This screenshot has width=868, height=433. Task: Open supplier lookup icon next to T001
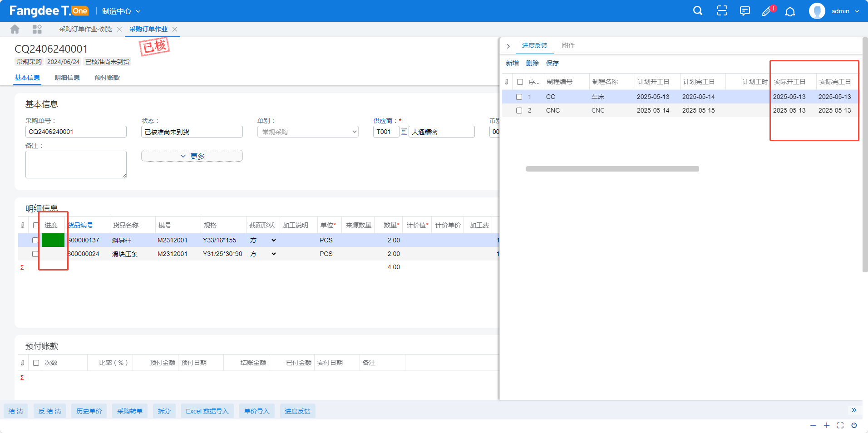404,132
